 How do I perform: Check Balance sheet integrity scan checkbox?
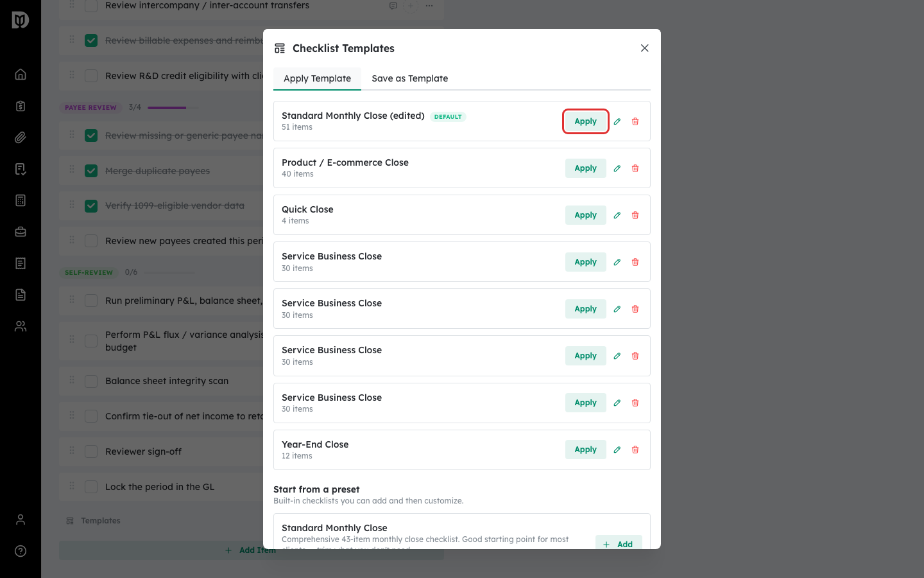(91, 381)
